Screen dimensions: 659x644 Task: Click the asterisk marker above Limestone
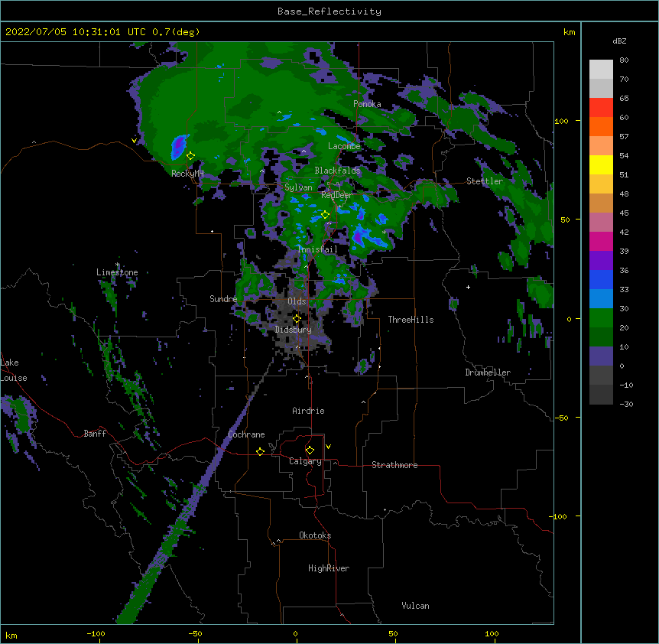click(117, 265)
